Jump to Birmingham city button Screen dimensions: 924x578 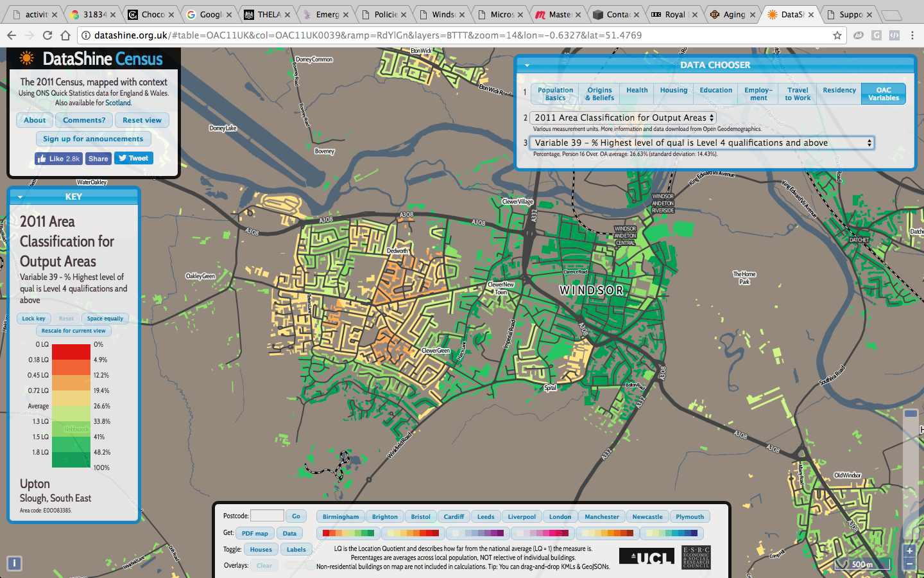[x=341, y=516]
